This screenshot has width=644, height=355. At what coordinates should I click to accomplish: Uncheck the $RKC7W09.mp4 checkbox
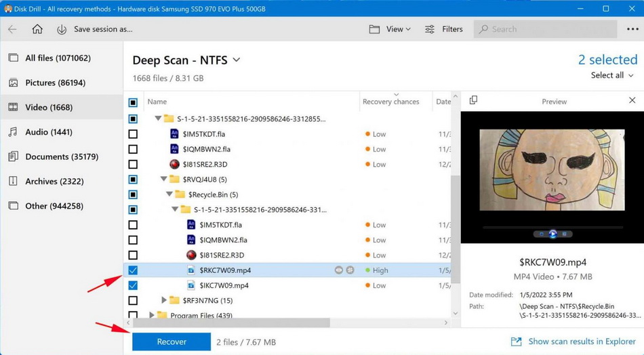click(133, 270)
